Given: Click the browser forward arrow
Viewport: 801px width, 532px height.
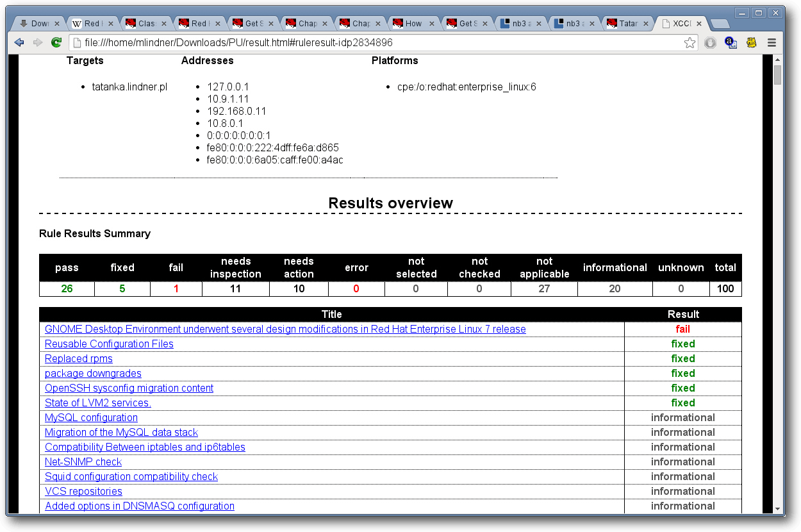Looking at the screenshot, I should 37,42.
